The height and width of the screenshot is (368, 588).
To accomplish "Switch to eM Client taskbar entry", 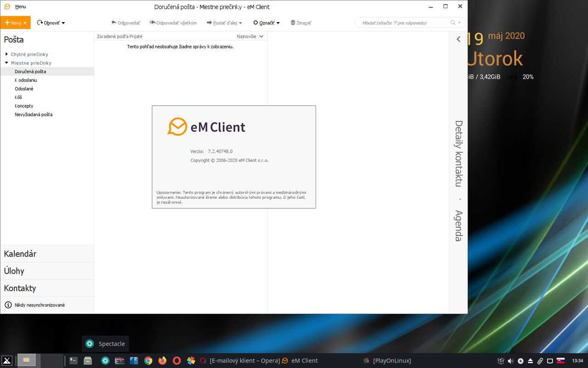I will [x=300, y=361].
